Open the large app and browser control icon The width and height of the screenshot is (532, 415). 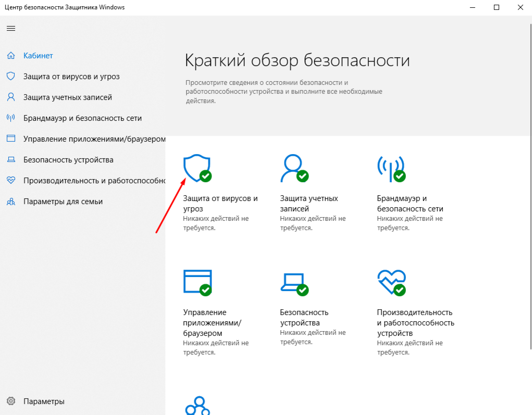[x=197, y=283]
